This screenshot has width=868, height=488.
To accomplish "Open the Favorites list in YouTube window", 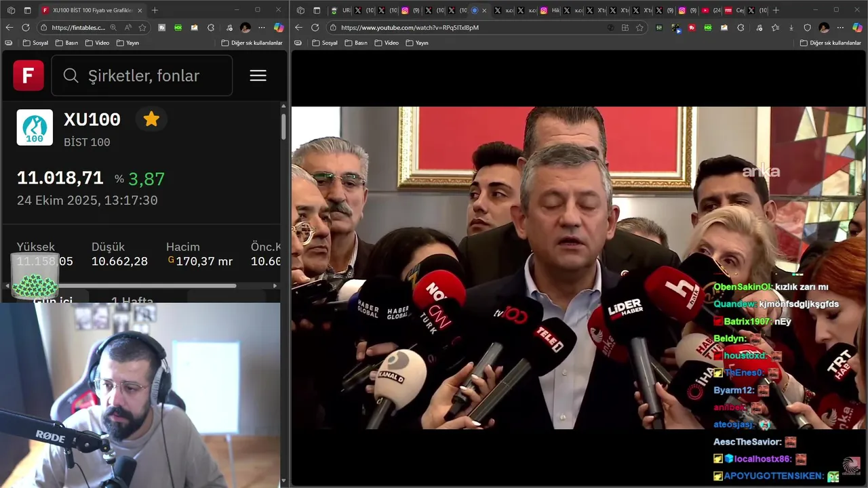I will [x=774, y=27].
